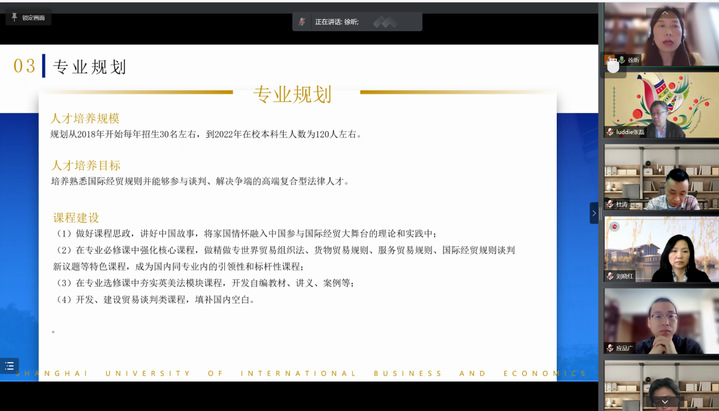Click avatar icon beside luddie张磊's name
This screenshot has width=719, height=411.
610,132
